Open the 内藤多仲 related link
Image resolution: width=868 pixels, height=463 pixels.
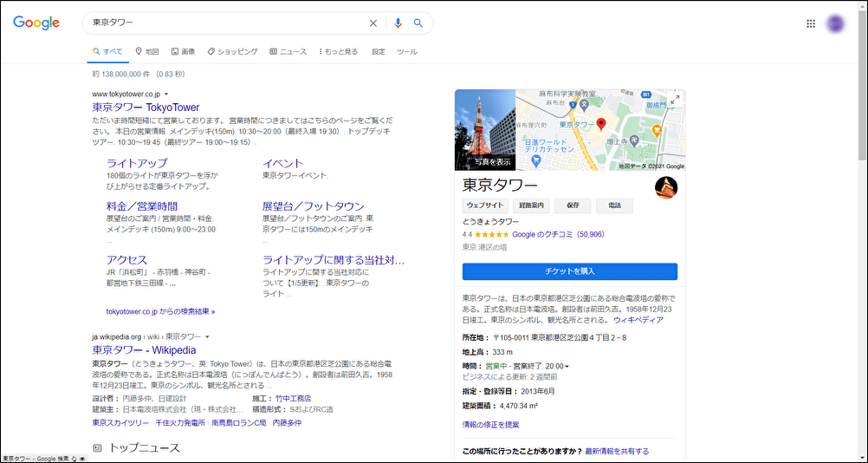point(287,422)
